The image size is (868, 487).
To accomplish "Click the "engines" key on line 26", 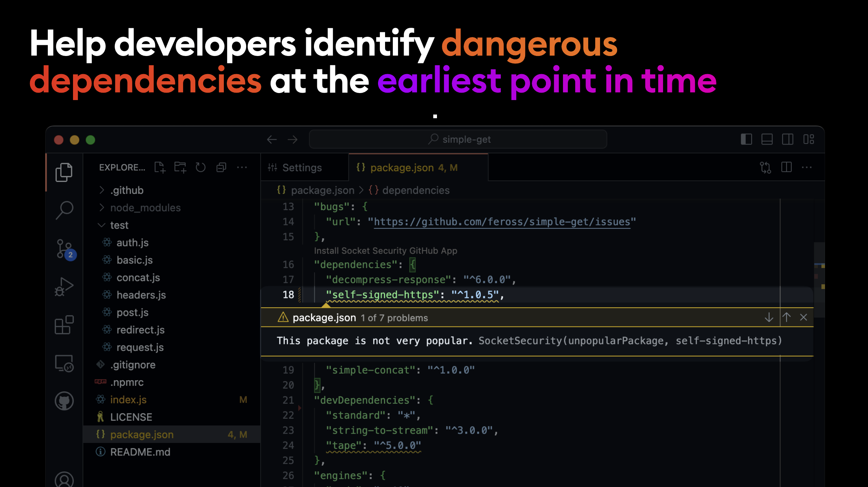I will point(341,476).
